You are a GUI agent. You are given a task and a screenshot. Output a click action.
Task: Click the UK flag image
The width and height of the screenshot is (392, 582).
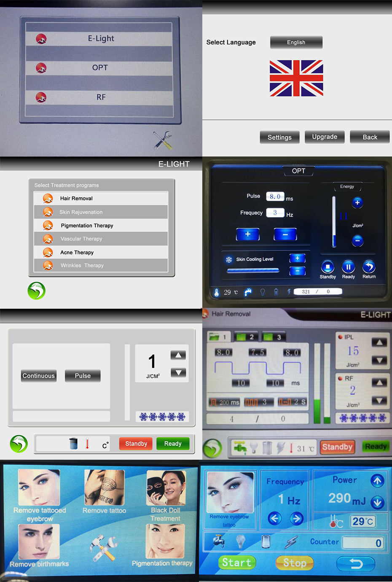[296, 78]
